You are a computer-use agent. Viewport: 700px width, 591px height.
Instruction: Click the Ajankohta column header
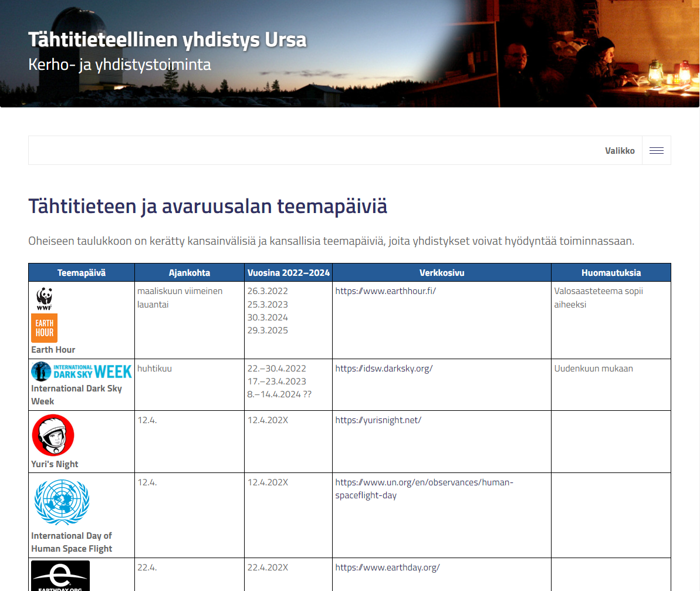pyautogui.click(x=190, y=273)
